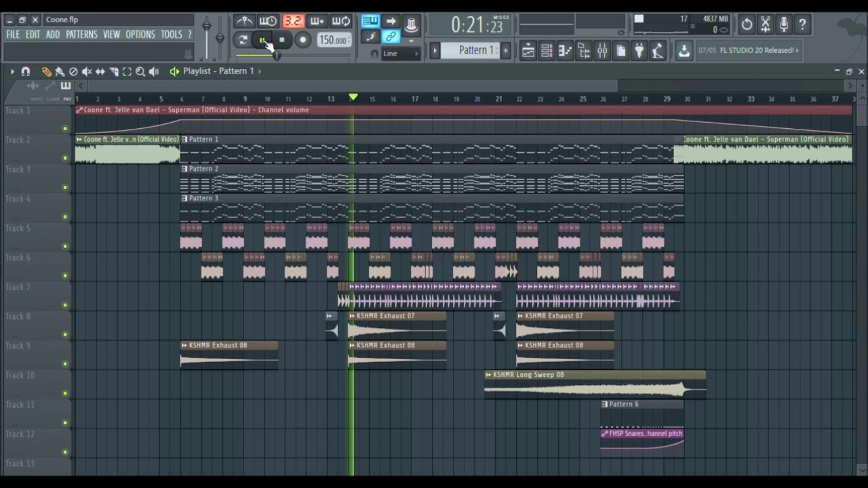Open the one-click audio recording microphone
Viewport: 868px width, 488px height.
point(784,25)
